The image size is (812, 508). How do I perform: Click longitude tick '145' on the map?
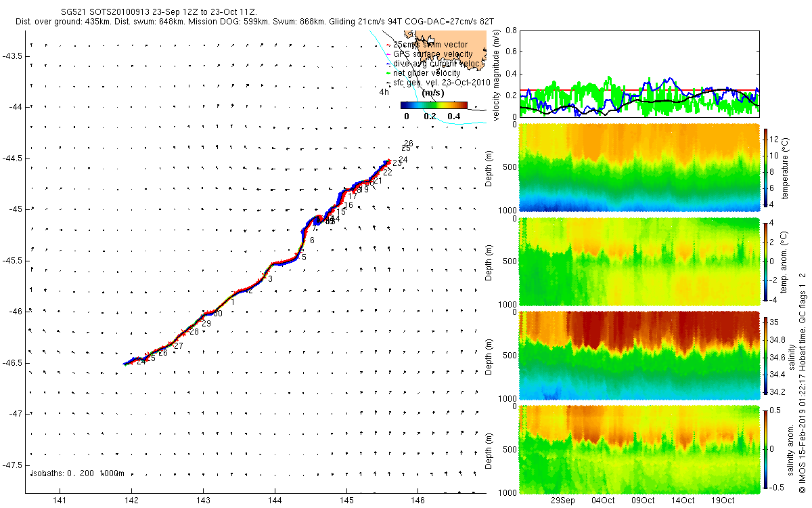pos(346,501)
